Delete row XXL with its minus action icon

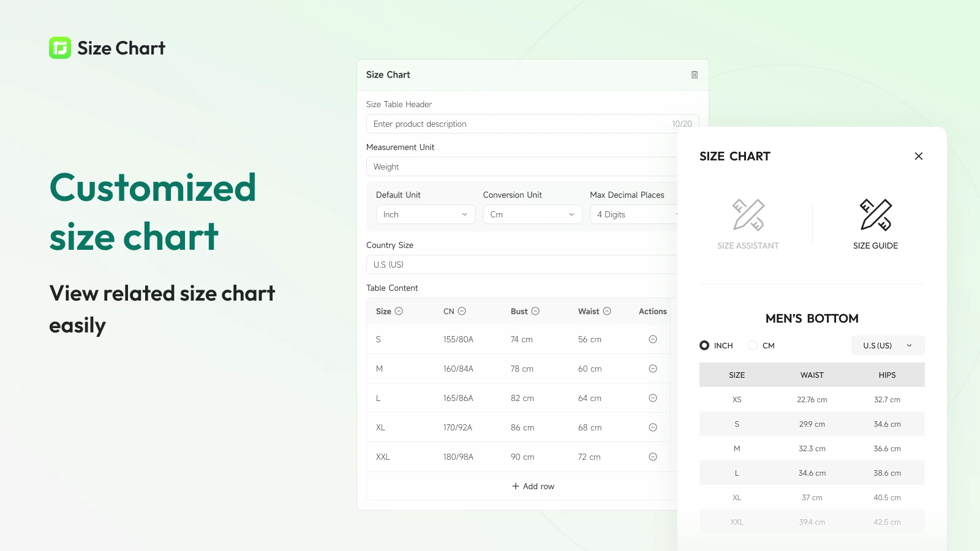pyautogui.click(x=653, y=457)
